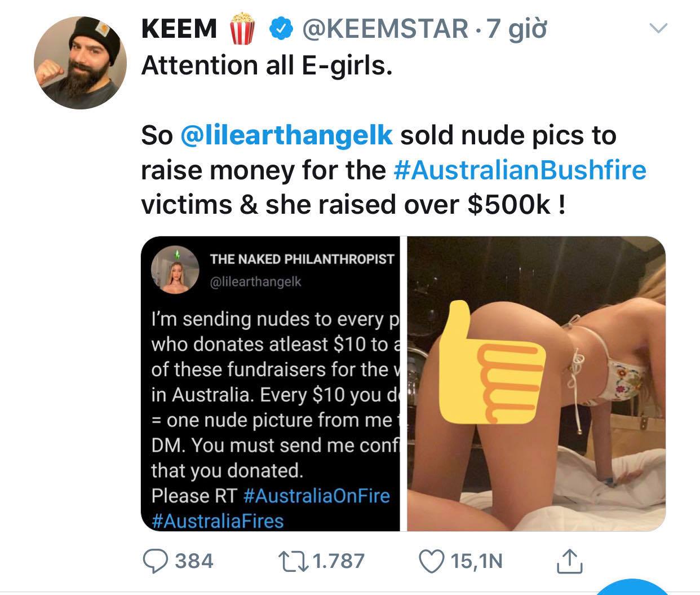Like the tweet with the heart icon
Image resolution: width=700 pixels, height=595 pixels.
[431, 560]
